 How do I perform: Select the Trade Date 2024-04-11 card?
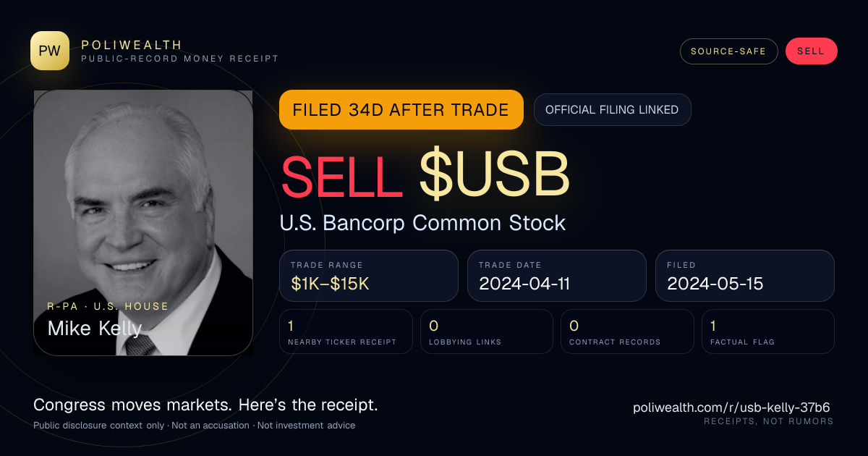click(557, 276)
